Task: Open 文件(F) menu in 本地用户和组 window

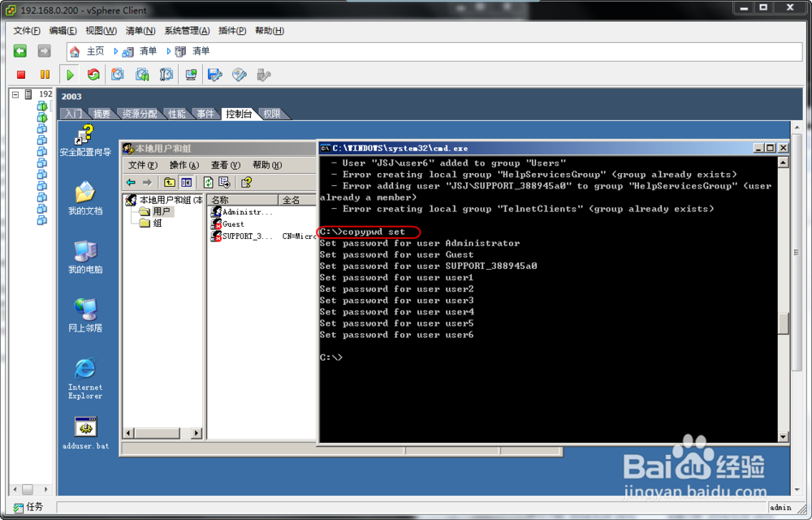Action: tap(142, 165)
